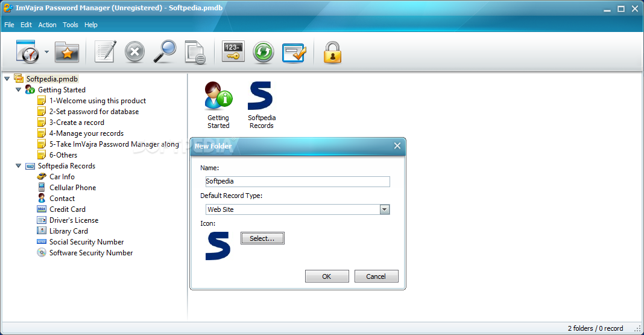
Task: Select 6-Others note in tree
Action: [63, 155]
